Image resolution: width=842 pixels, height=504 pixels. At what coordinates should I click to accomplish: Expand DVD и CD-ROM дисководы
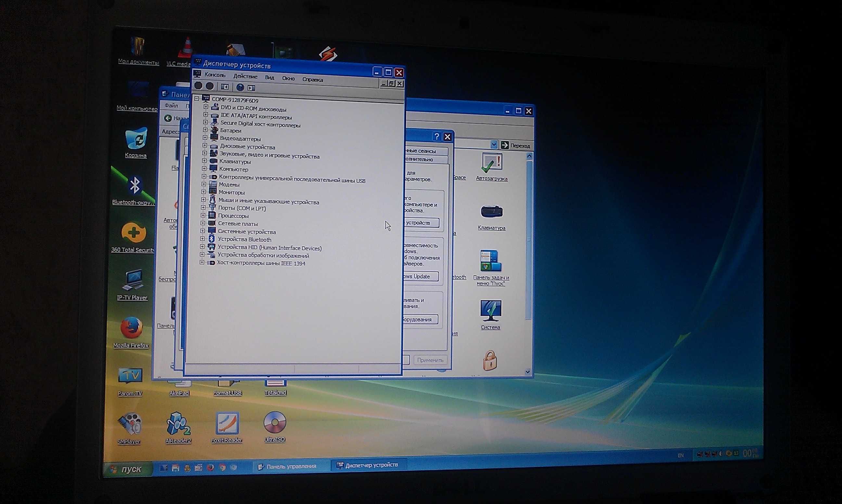click(206, 107)
